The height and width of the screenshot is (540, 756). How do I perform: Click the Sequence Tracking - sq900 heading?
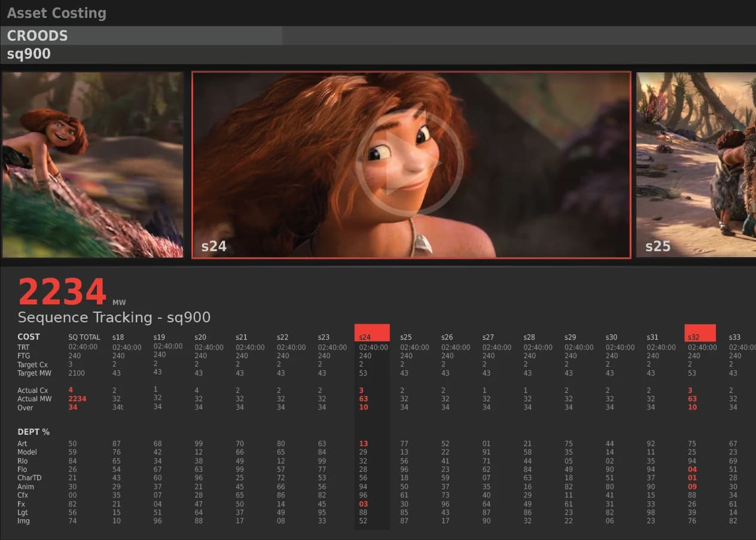[114, 317]
